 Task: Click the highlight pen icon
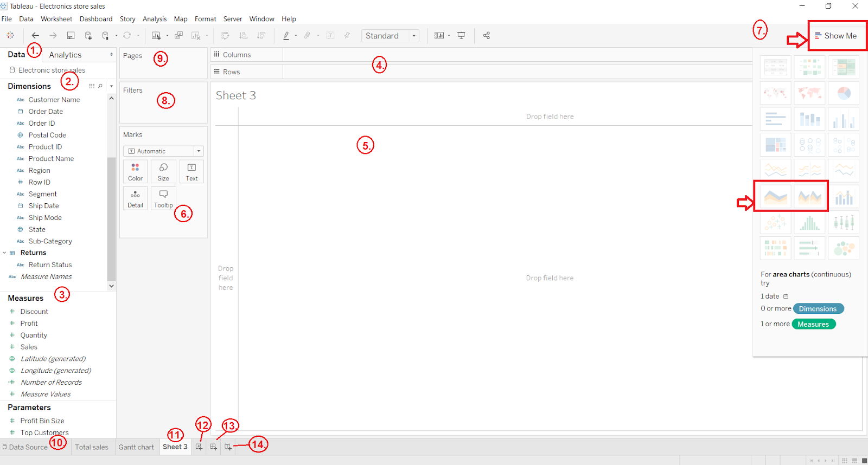click(286, 36)
